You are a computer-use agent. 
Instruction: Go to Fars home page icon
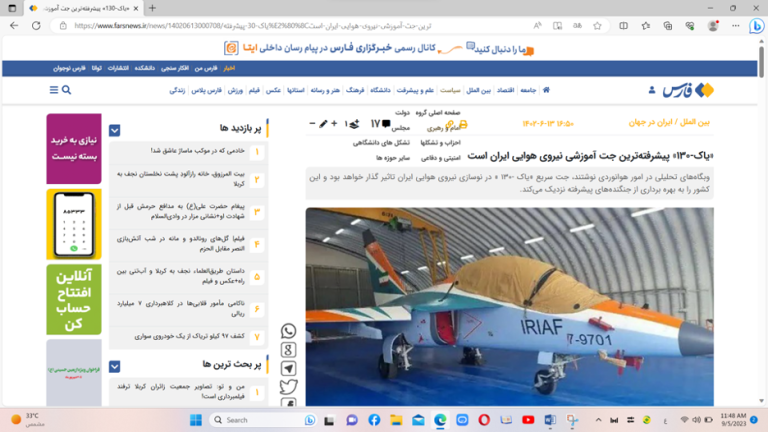(546, 90)
